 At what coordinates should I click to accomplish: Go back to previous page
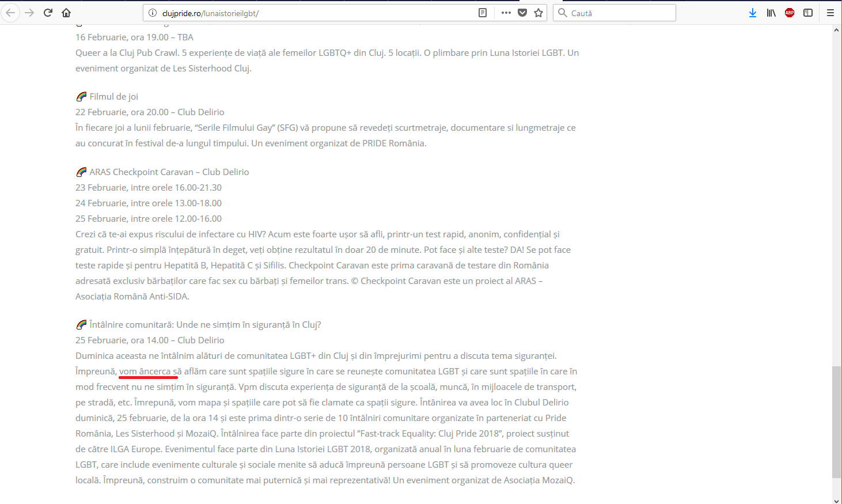pos(10,13)
